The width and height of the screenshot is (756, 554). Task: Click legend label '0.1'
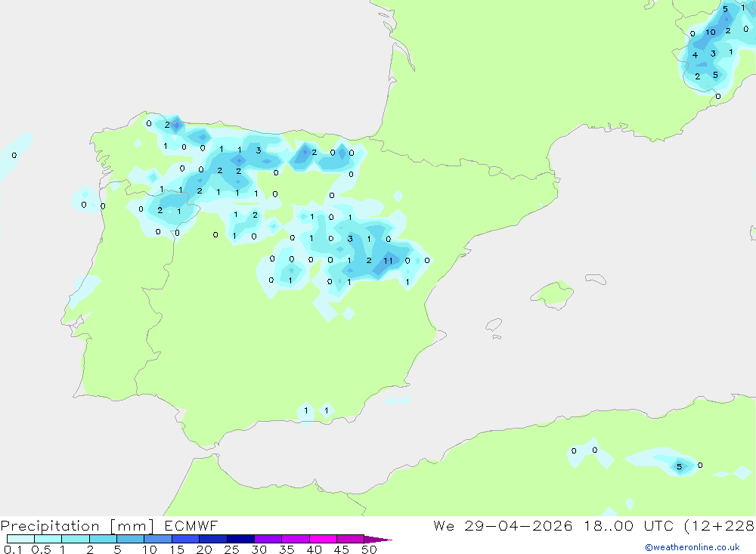pos(13,549)
